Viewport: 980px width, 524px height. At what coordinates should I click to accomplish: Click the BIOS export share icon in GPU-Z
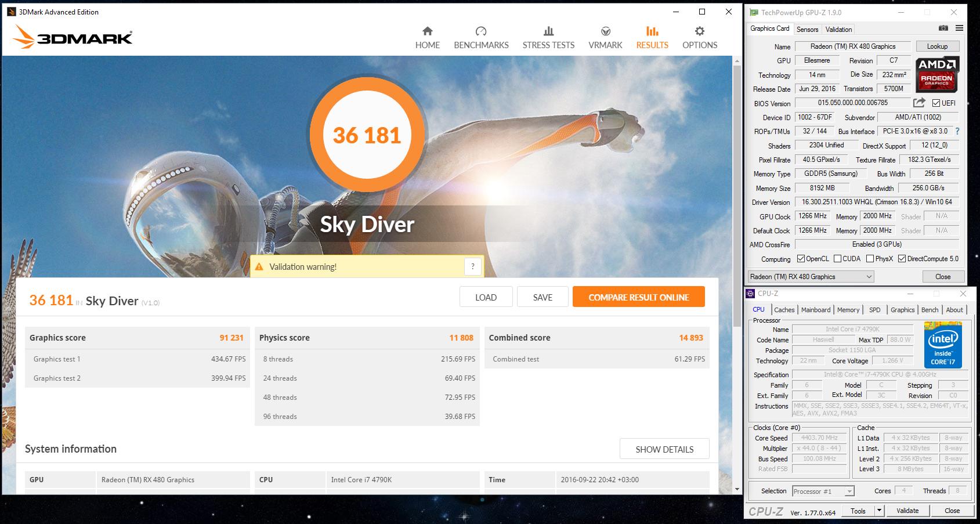coord(919,103)
